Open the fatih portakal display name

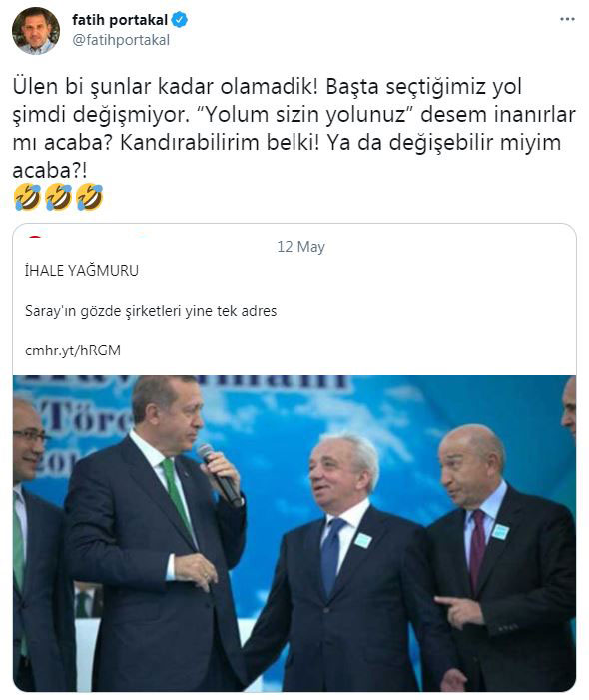[120, 20]
